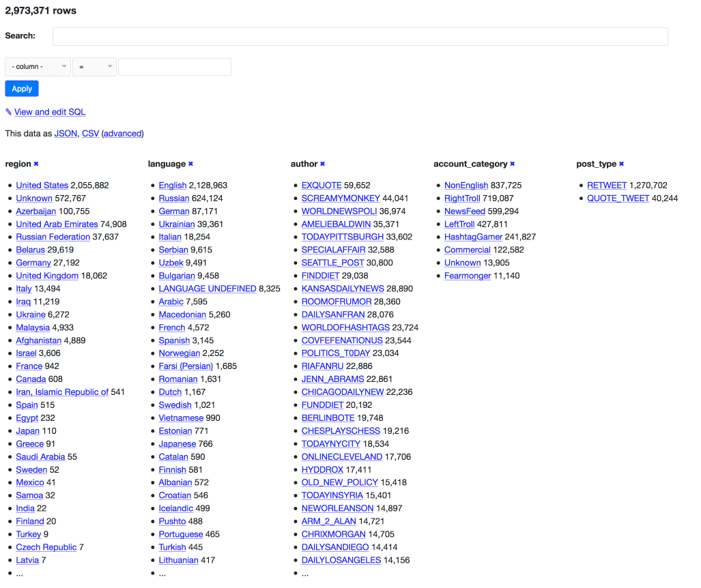The image size is (701, 588).
Task: Remove the post_type facet with its x icon
Action: pos(621,164)
